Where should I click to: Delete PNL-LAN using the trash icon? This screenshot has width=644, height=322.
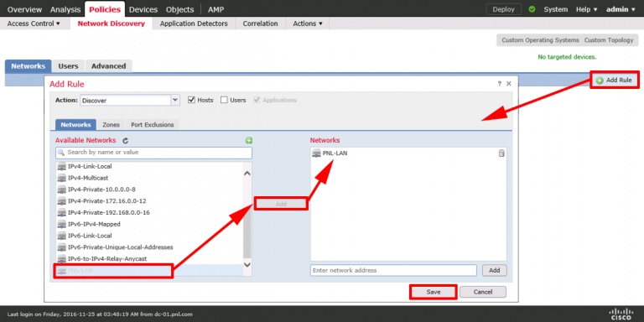tap(501, 153)
